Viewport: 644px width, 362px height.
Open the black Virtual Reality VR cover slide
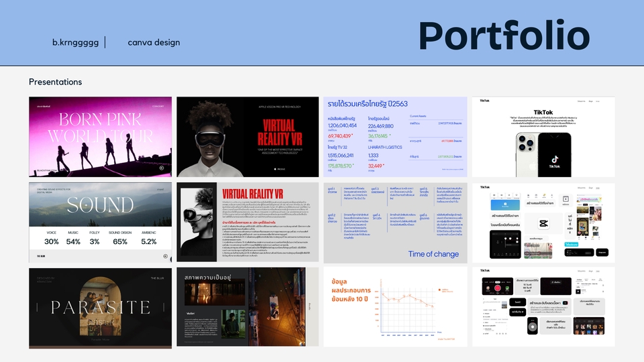coord(248,137)
